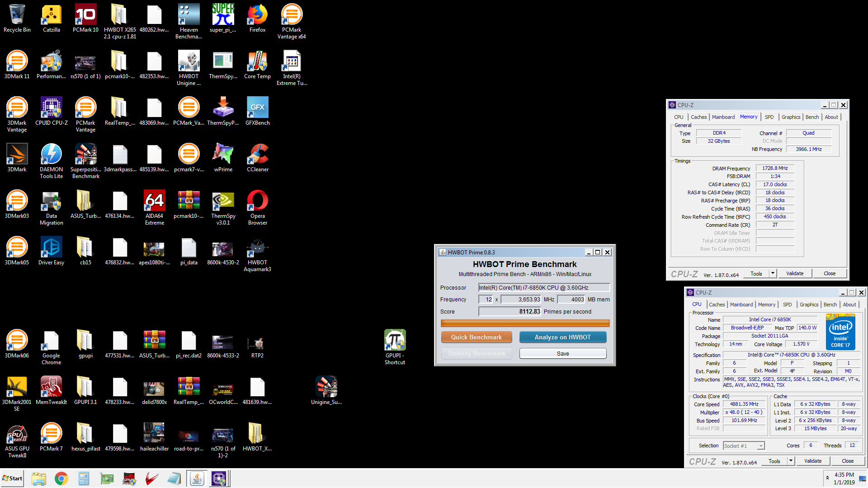The height and width of the screenshot is (488, 868).
Task: Click Close button in upper CPU-Z window
Action: pyautogui.click(x=829, y=273)
